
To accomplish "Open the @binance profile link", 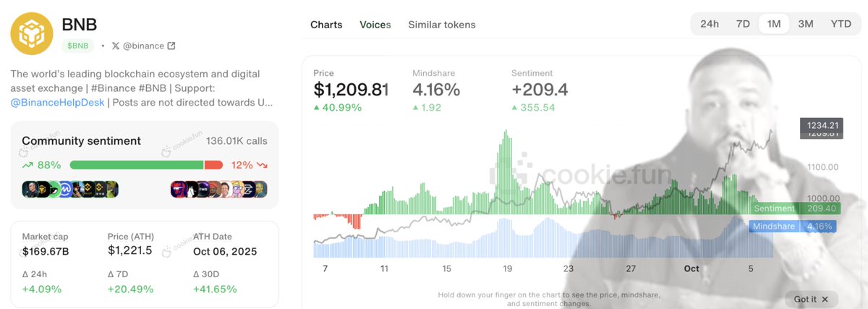I will pyautogui.click(x=143, y=46).
